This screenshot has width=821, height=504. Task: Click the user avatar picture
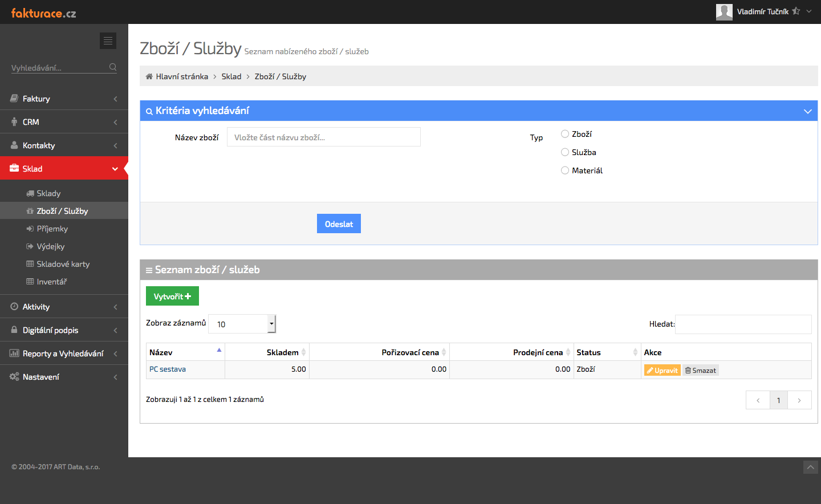click(724, 12)
